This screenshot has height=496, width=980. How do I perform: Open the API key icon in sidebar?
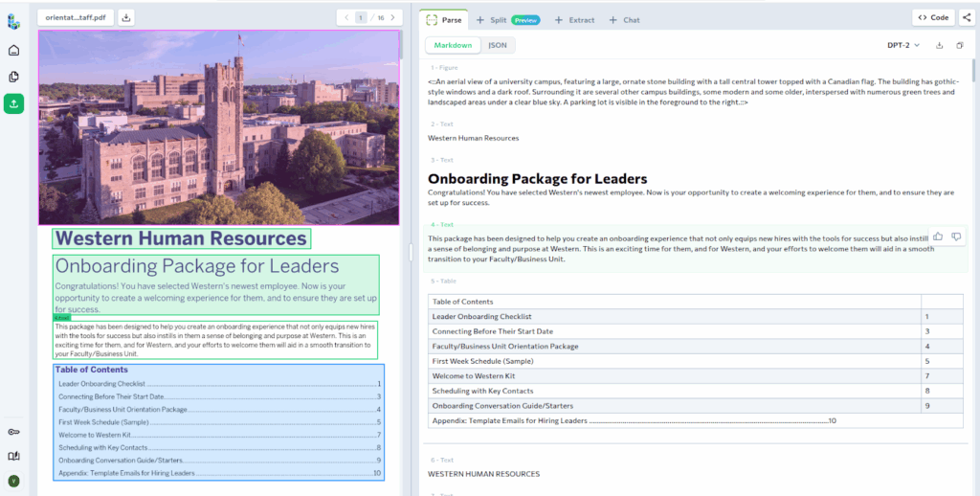[13, 432]
